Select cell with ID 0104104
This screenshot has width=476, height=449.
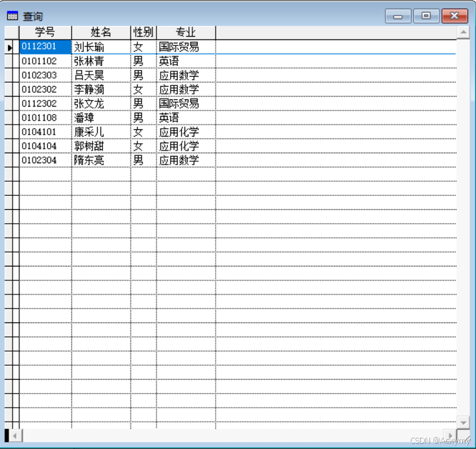coord(45,146)
